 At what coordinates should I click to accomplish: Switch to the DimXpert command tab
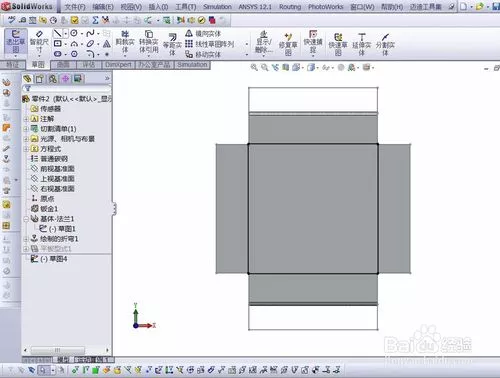[x=118, y=65]
